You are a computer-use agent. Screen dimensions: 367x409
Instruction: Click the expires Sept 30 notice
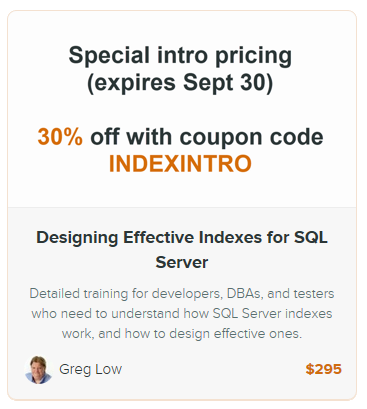pyautogui.click(x=180, y=83)
